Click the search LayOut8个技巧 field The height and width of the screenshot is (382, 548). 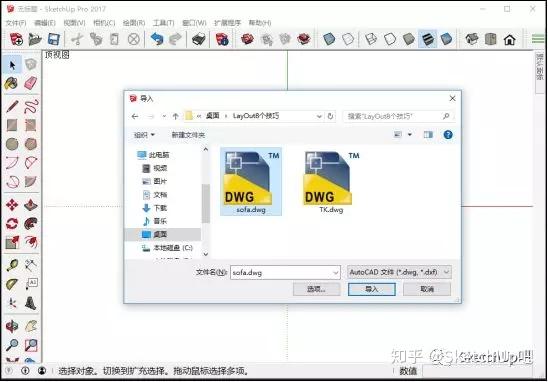point(398,116)
